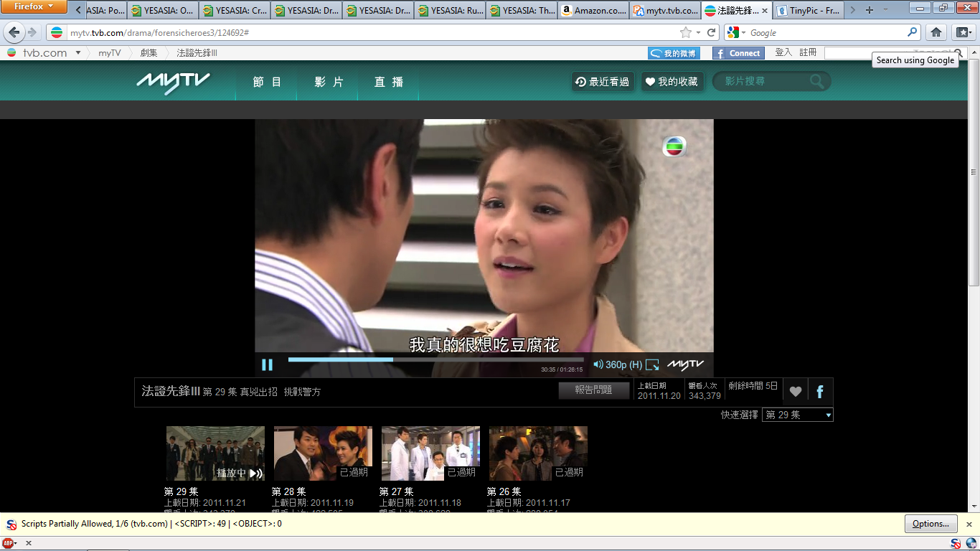
Task: Switch to the TinyPic tab
Action: [809, 11]
